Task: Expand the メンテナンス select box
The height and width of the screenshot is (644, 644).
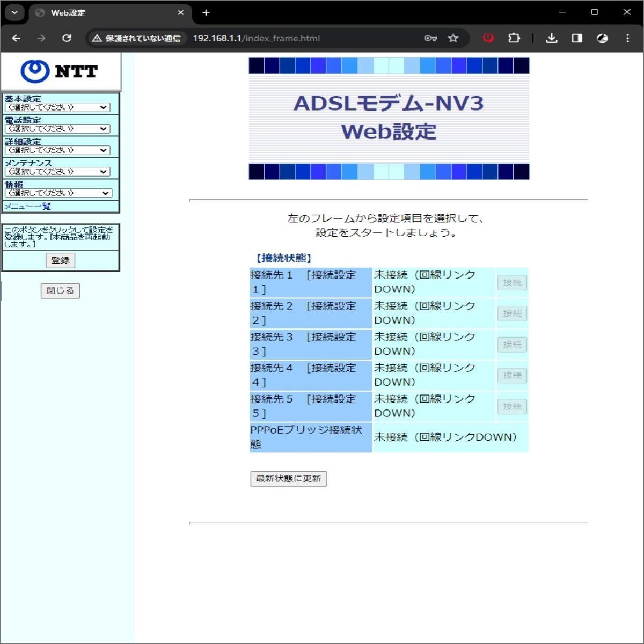Action: coord(57,172)
